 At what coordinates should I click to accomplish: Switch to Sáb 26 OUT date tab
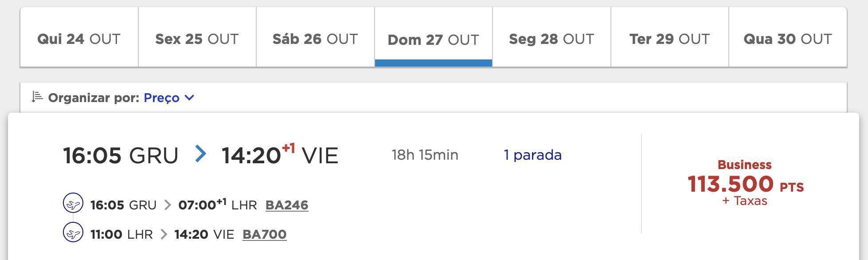(x=315, y=37)
